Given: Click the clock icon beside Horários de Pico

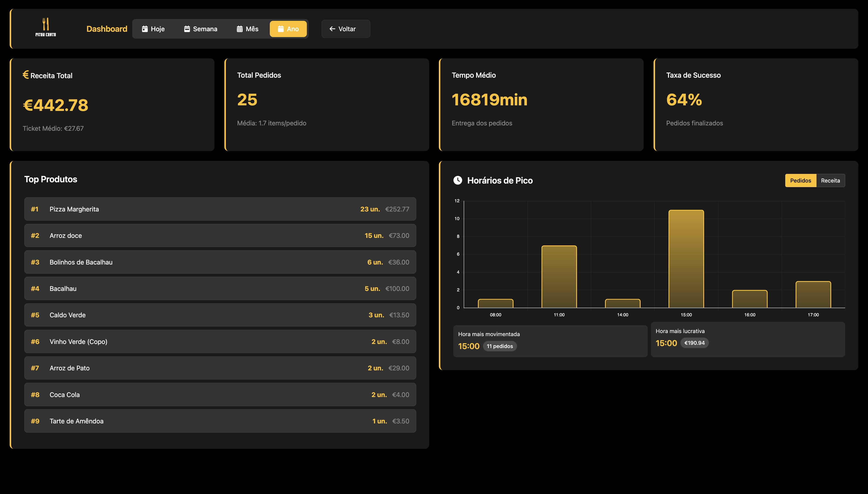Looking at the screenshot, I should [x=458, y=180].
